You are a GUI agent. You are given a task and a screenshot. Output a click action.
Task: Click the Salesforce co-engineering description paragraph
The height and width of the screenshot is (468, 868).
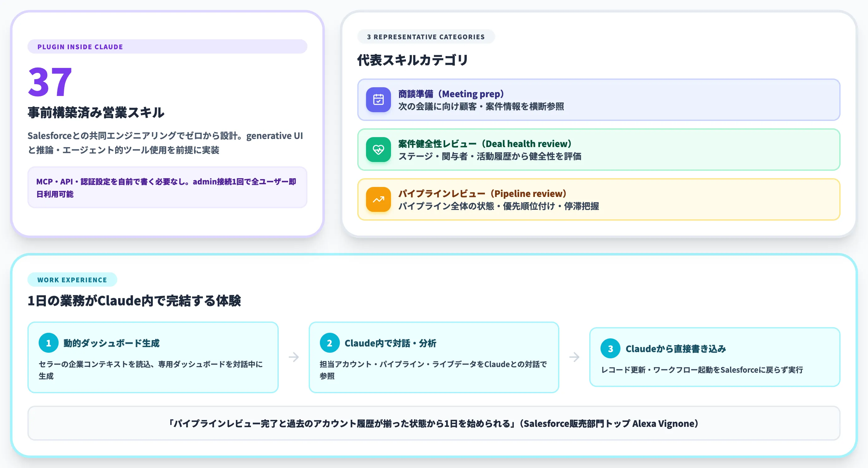tap(165, 143)
